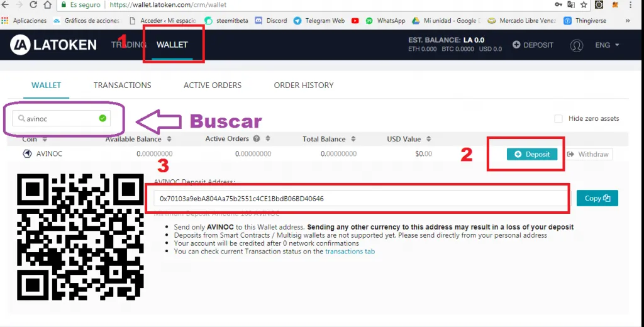Switch to the ACTIVE ORDERS tab
Screen dimensions: 644x327
tap(213, 85)
